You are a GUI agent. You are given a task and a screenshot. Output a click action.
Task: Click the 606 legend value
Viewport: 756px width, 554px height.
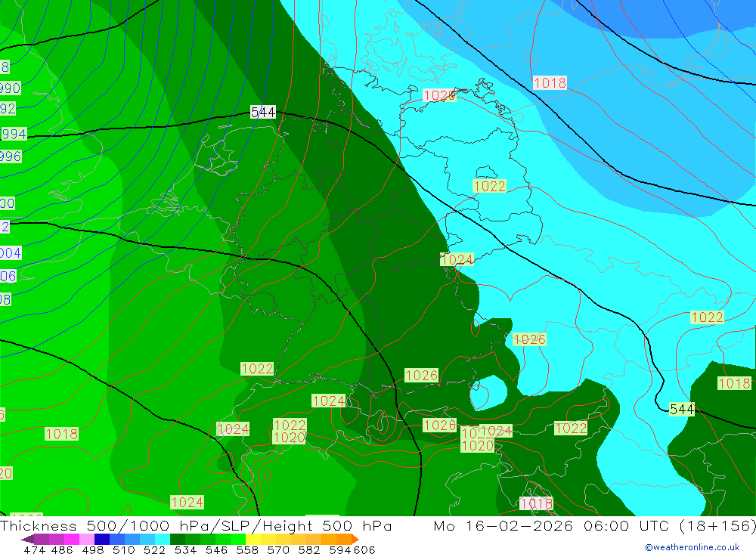click(364, 549)
